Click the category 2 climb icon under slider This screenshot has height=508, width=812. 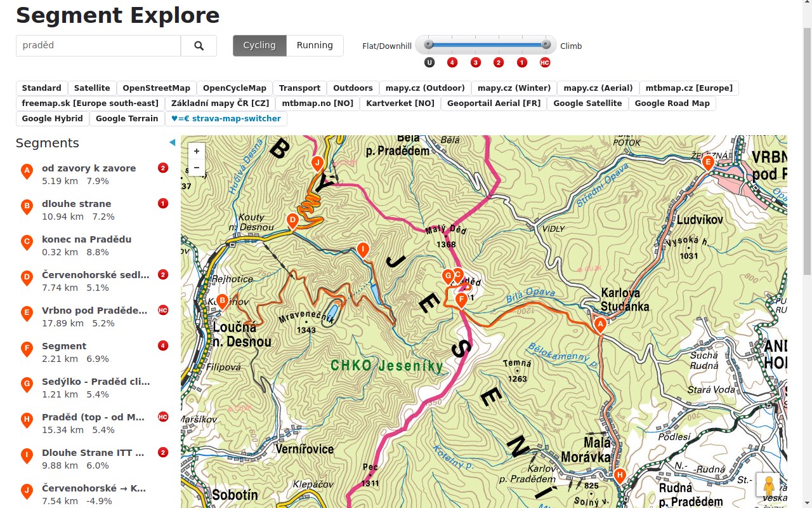pyautogui.click(x=499, y=62)
